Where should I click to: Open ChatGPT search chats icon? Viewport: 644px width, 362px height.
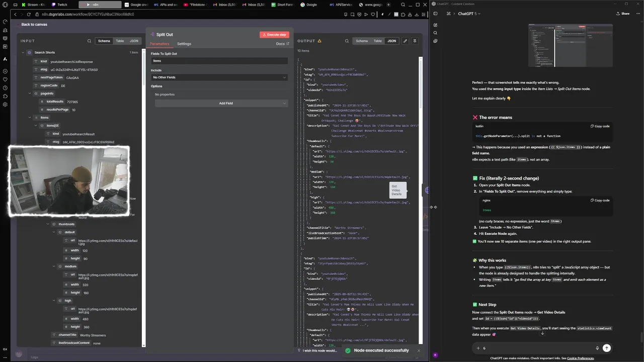(435, 33)
